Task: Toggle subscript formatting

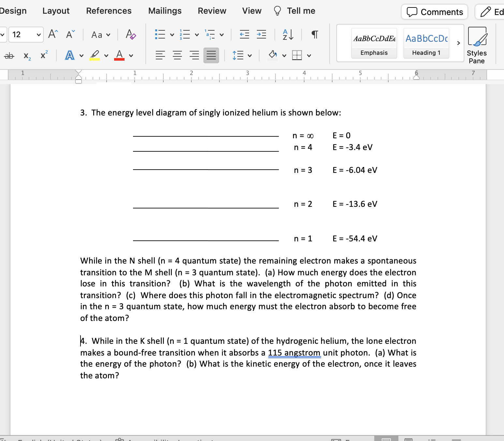Action: [27, 56]
